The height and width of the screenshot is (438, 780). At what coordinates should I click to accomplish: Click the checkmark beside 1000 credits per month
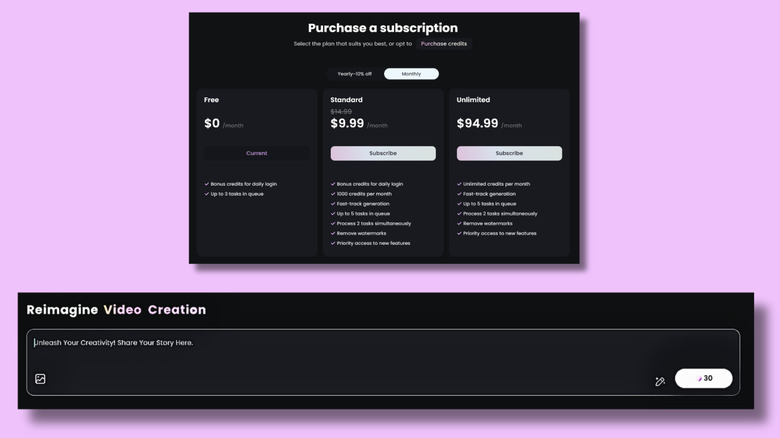tap(333, 194)
